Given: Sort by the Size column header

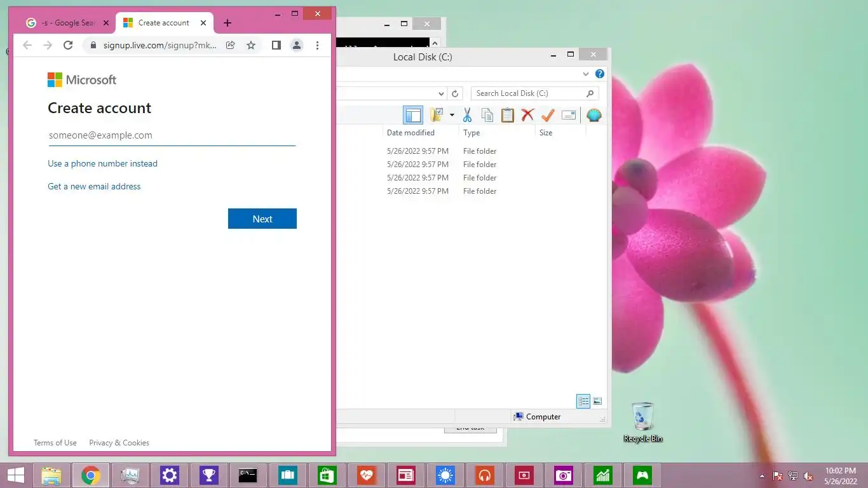Looking at the screenshot, I should [546, 133].
